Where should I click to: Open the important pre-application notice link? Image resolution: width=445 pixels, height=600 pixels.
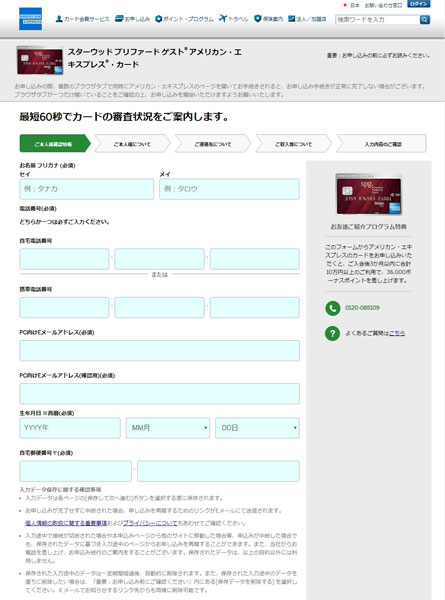tap(378, 55)
